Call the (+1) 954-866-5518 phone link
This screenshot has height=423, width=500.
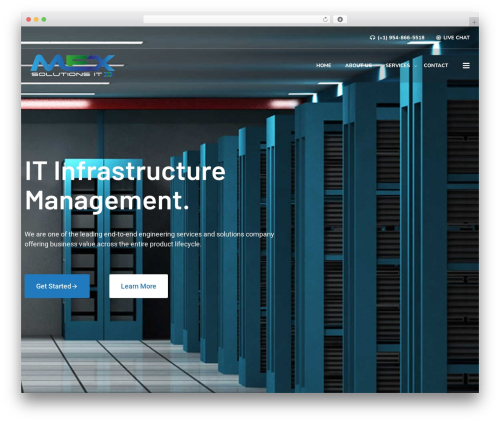[401, 38]
